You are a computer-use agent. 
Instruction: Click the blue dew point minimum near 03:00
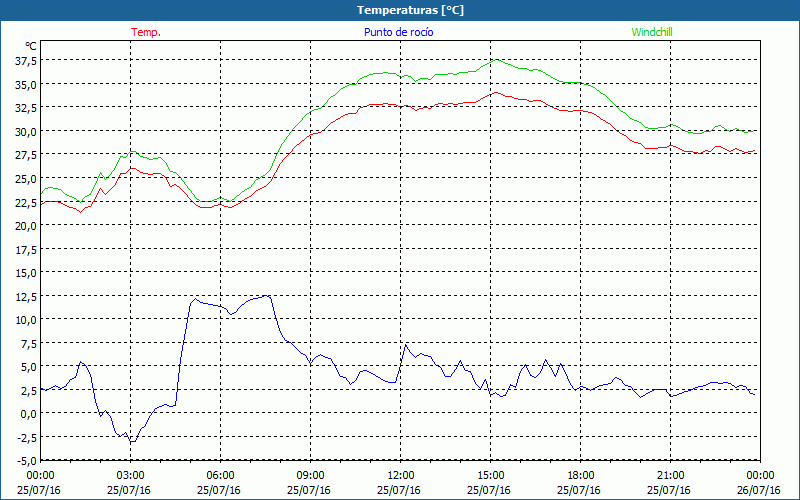click(x=132, y=441)
